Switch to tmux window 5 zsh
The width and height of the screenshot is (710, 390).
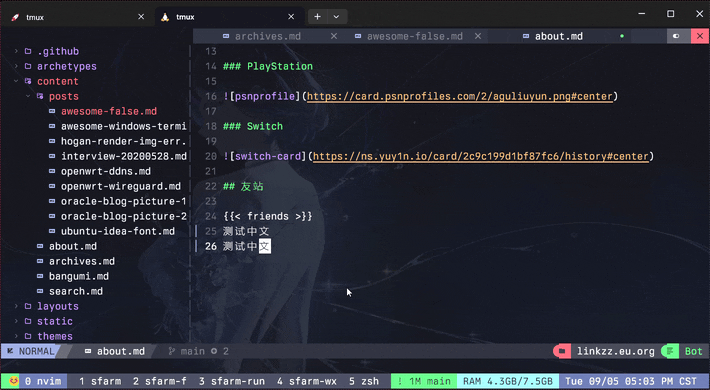coord(364,381)
